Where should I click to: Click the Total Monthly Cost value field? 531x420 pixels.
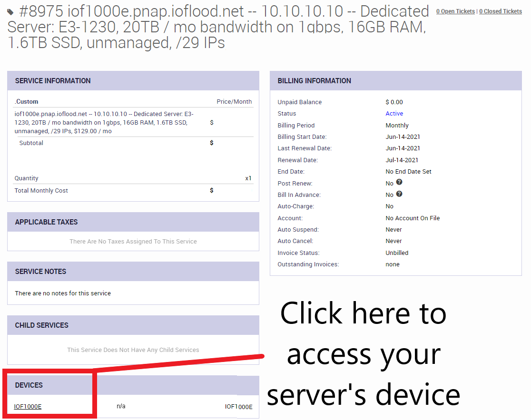point(211,190)
